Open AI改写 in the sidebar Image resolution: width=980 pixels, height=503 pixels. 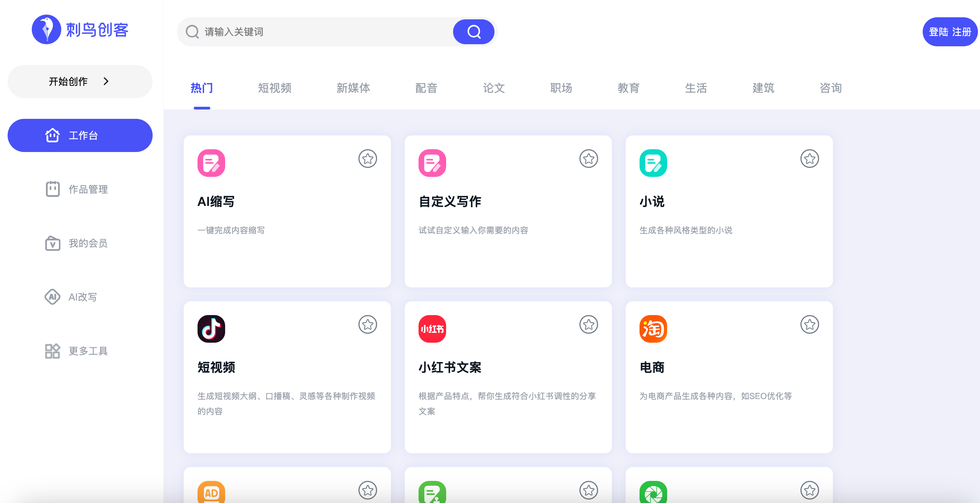tap(80, 297)
